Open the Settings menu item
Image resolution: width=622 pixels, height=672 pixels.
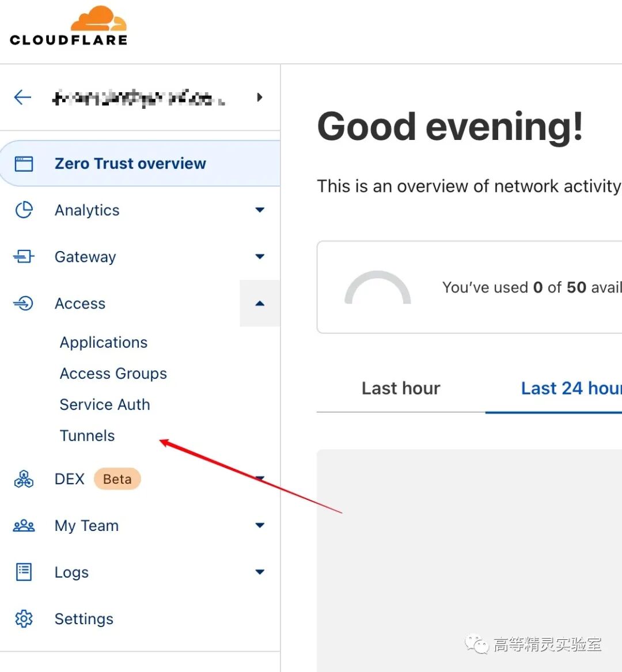click(x=84, y=619)
